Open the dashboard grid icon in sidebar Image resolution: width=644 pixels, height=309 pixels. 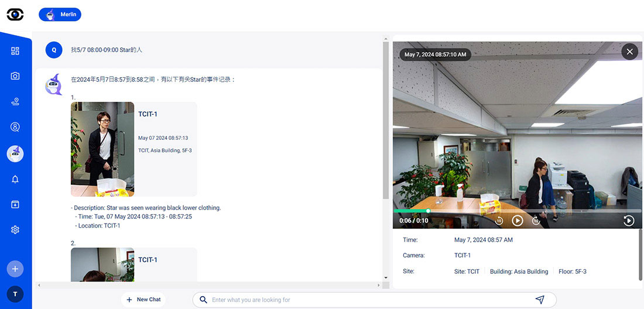point(15,51)
